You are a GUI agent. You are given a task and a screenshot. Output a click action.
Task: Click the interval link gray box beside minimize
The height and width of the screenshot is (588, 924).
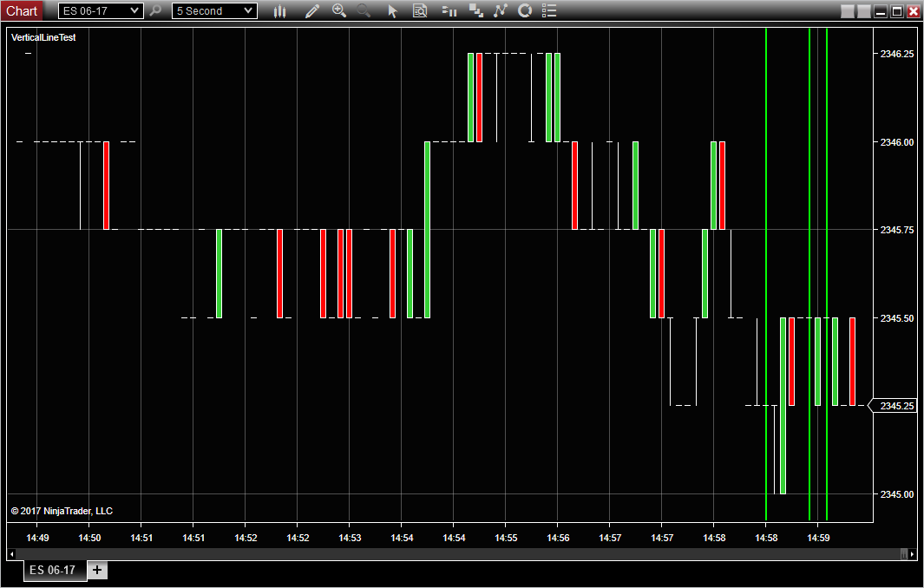point(864,11)
